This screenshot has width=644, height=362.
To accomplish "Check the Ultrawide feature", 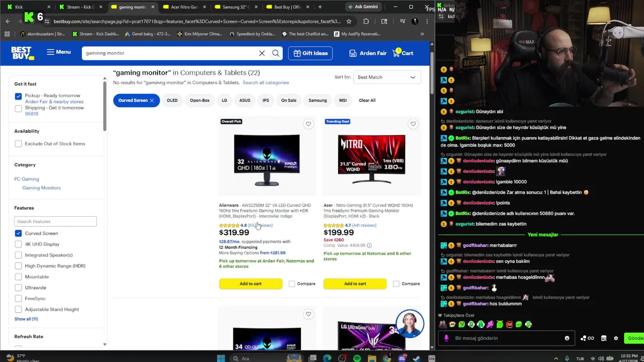I will click(x=18, y=288).
